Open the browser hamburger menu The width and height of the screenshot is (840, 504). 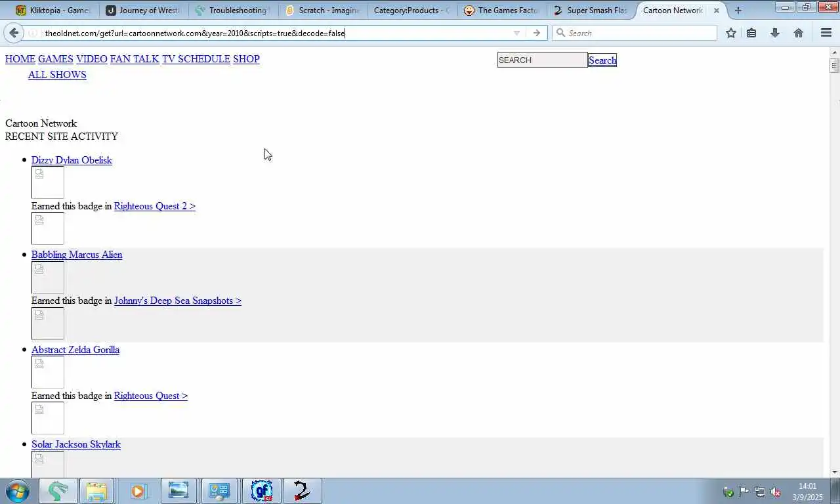(x=826, y=33)
